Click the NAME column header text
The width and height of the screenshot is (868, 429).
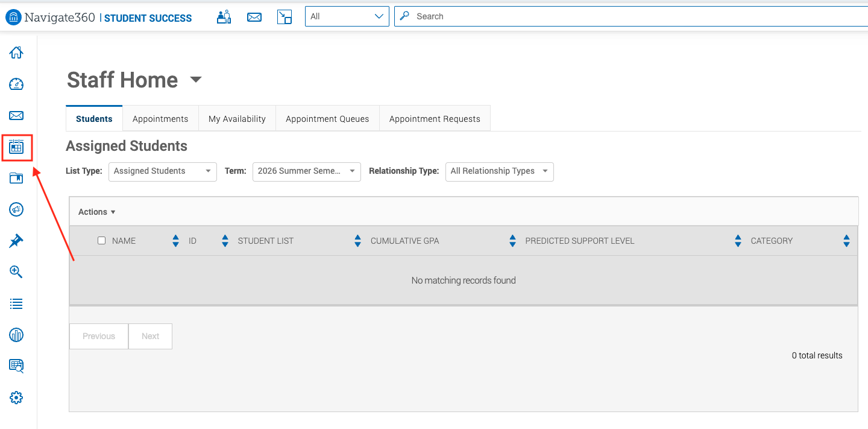tap(124, 241)
